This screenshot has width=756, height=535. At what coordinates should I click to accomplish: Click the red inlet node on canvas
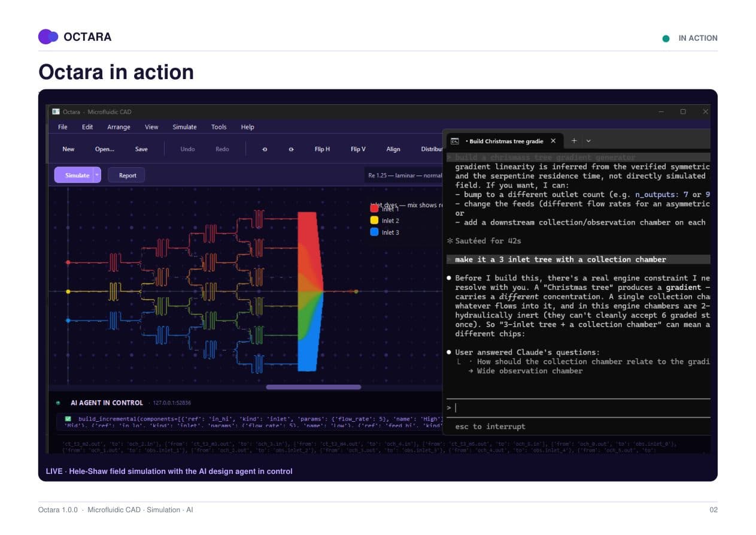point(68,262)
